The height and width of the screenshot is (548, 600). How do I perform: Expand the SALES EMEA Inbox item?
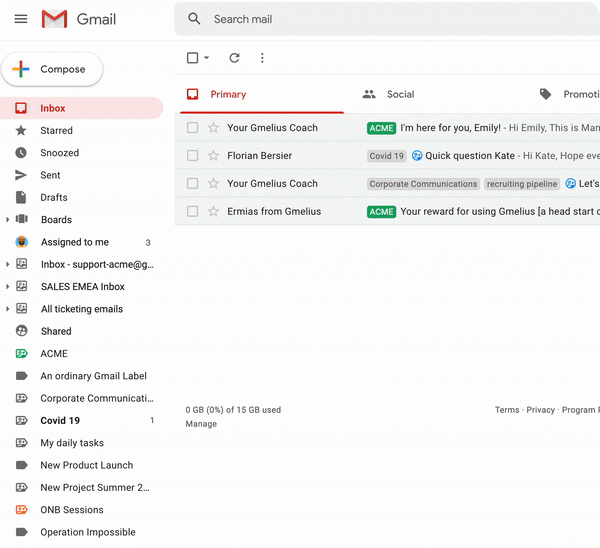click(7, 286)
